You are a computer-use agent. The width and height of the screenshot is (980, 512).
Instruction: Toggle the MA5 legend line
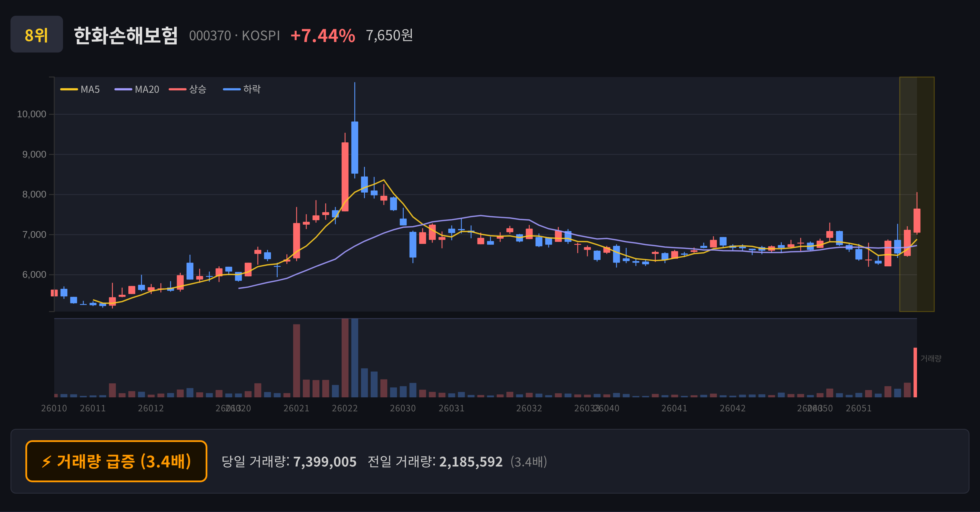(x=80, y=89)
